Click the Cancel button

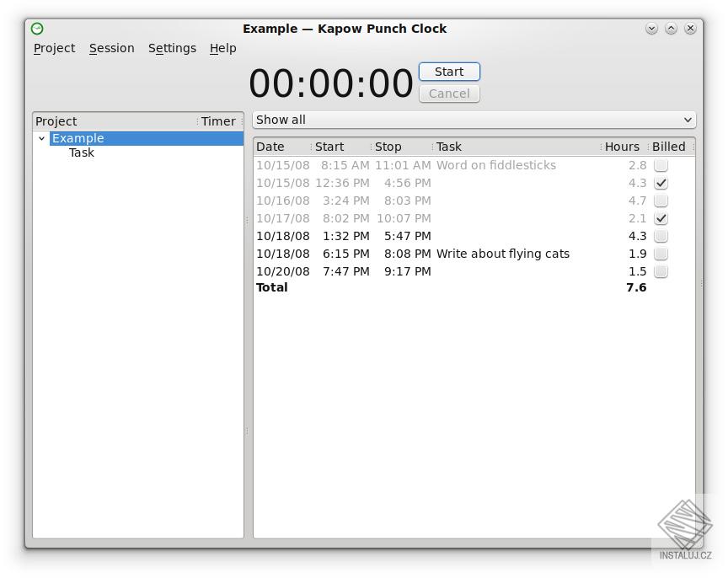click(449, 94)
